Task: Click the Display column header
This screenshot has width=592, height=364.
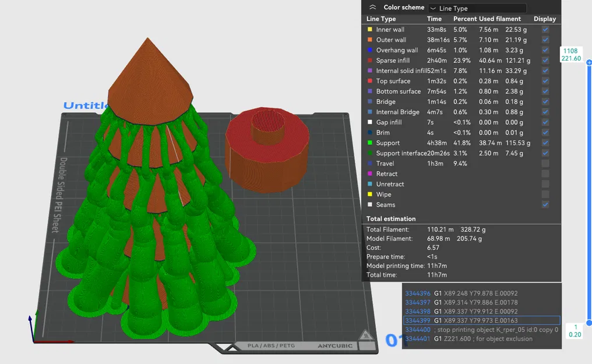Action: [545, 19]
